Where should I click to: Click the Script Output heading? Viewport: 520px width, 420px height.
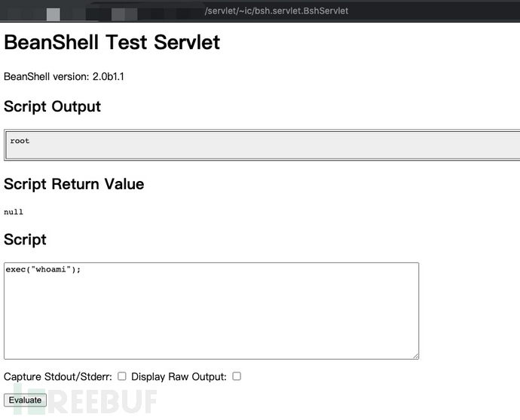[x=53, y=107]
